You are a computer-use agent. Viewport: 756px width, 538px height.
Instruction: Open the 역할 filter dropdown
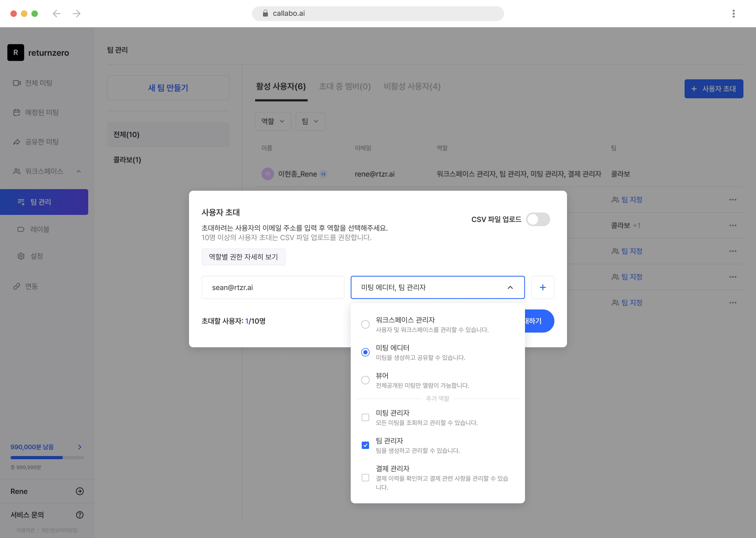(273, 121)
